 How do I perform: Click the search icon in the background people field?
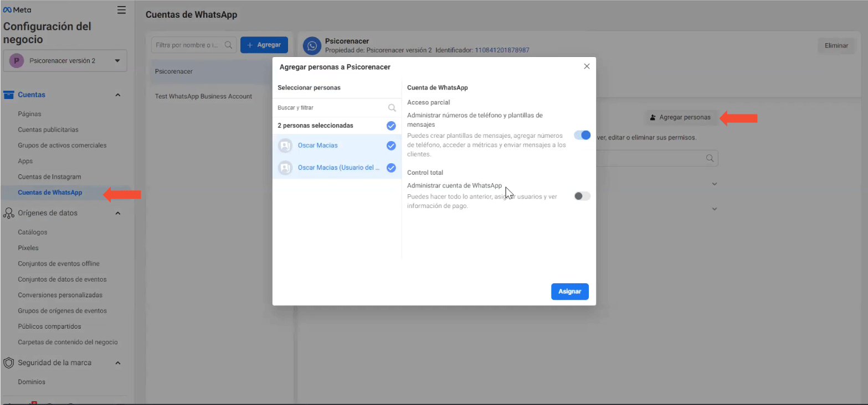(x=710, y=158)
